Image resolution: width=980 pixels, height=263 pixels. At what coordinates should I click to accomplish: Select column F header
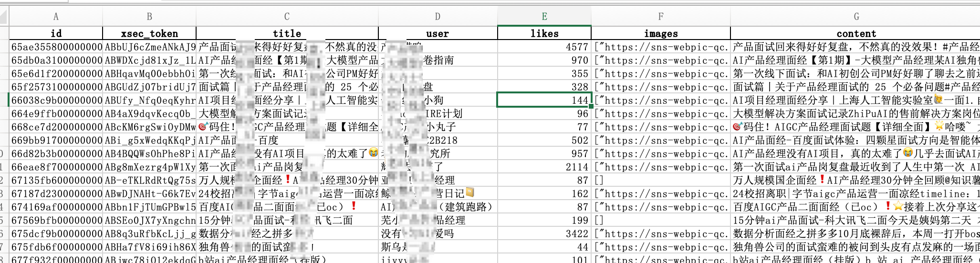tap(661, 17)
